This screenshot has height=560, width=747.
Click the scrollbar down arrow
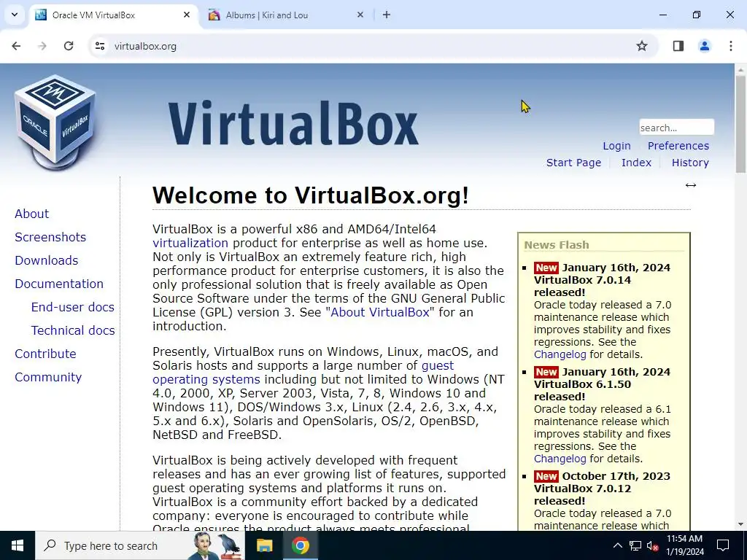740,524
